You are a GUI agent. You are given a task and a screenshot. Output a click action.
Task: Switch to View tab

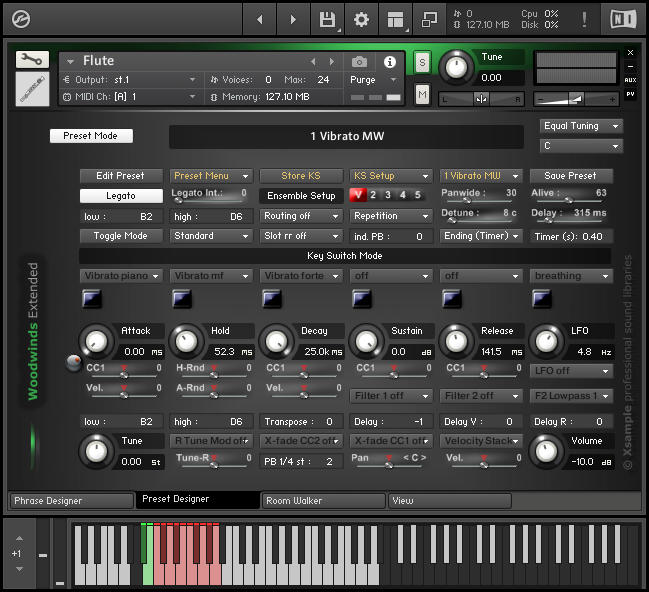click(x=450, y=501)
